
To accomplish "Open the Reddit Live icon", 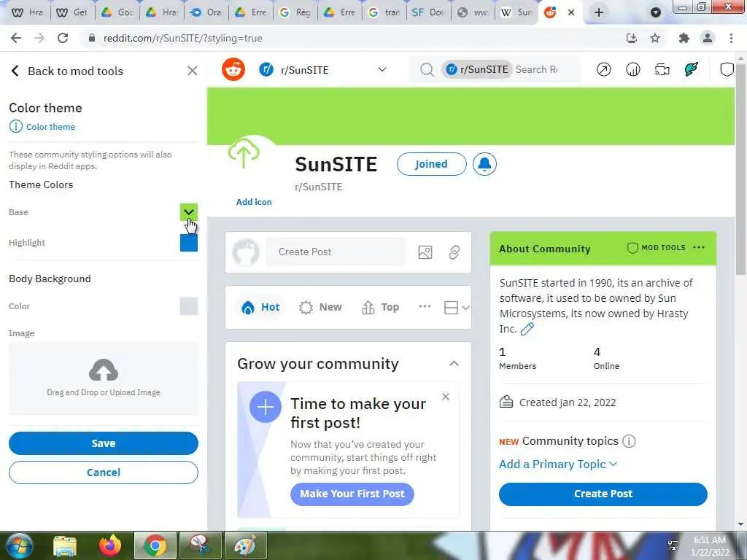I will coord(662,70).
